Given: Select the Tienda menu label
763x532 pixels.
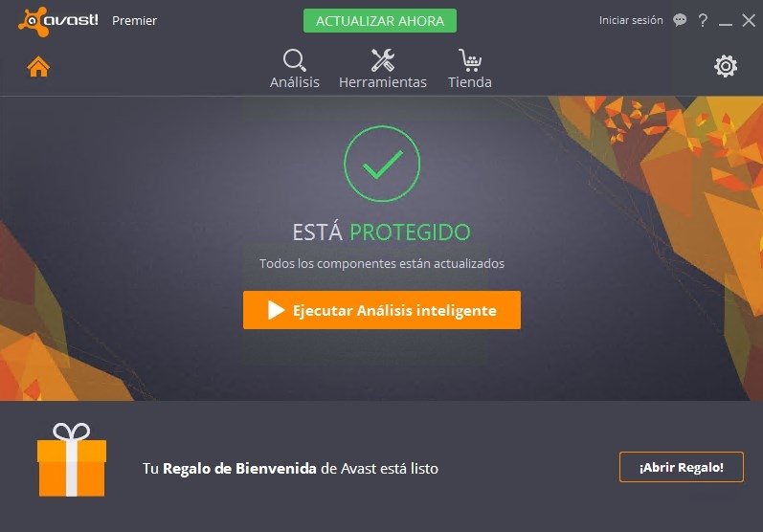Looking at the screenshot, I should [x=470, y=82].
